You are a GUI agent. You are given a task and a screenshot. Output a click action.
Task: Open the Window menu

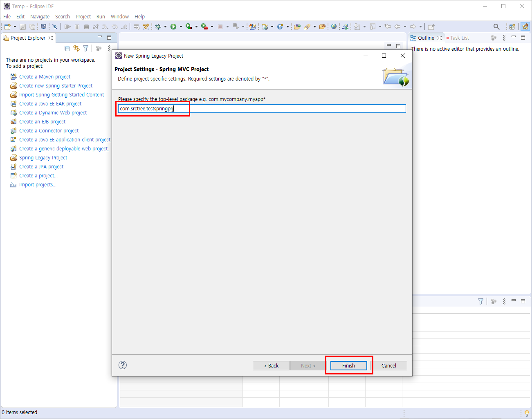[x=120, y=16]
